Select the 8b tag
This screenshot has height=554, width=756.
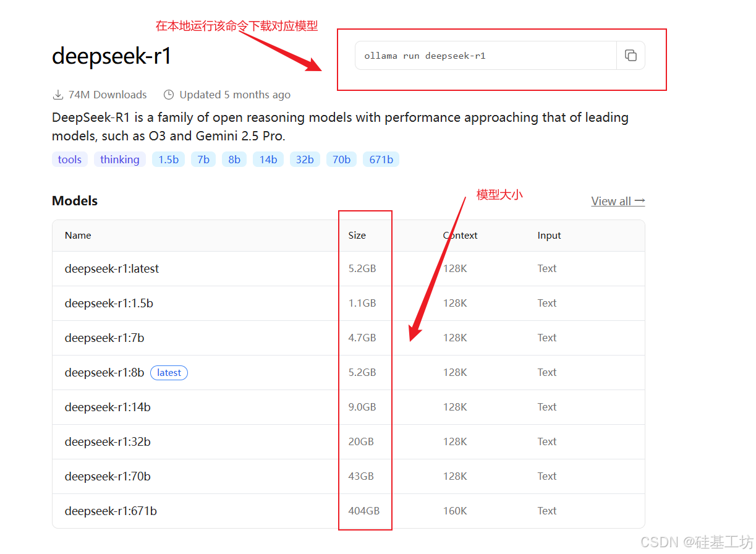234,160
